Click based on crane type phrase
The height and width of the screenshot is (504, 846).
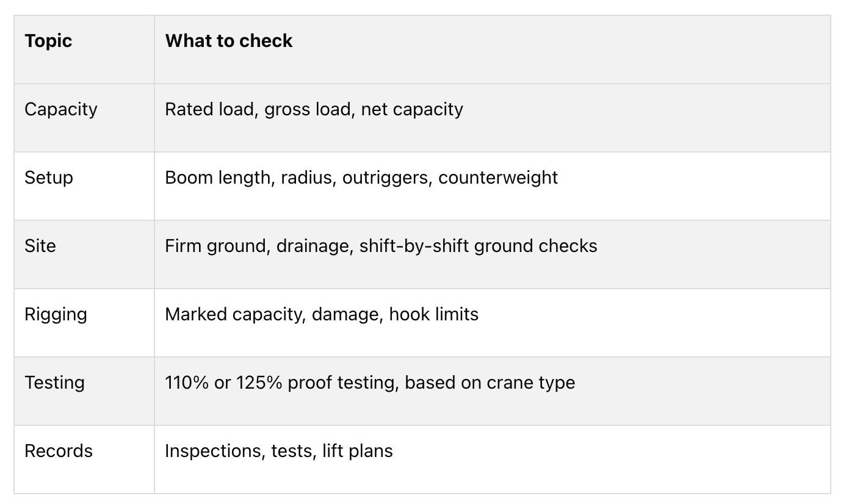coord(490,383)
